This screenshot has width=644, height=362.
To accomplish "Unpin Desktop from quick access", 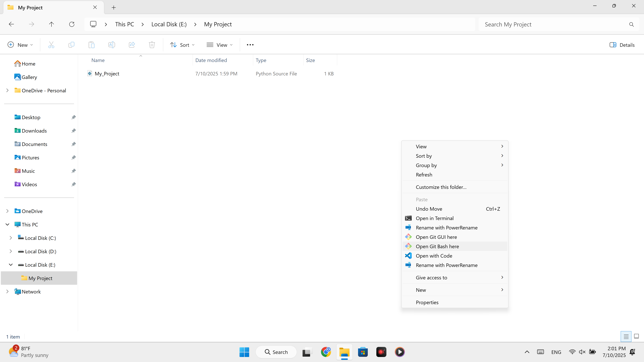I will point(73,117).
